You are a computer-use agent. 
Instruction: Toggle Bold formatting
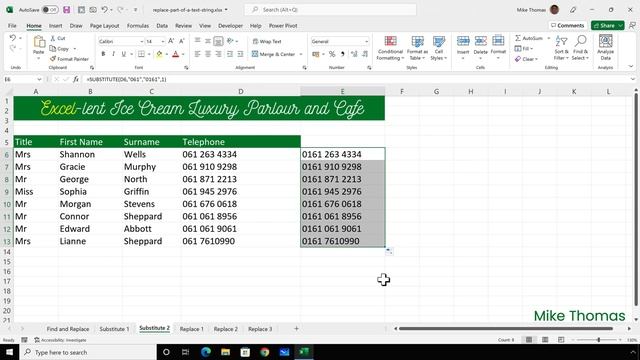point(103,54)
